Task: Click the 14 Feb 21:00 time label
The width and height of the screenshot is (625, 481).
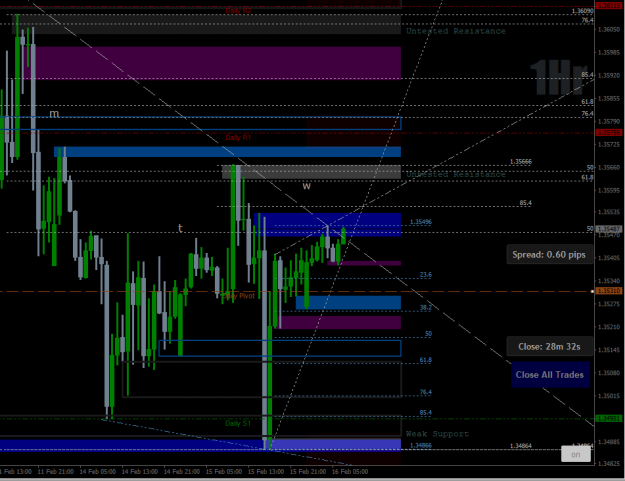Action: point(182,471)
